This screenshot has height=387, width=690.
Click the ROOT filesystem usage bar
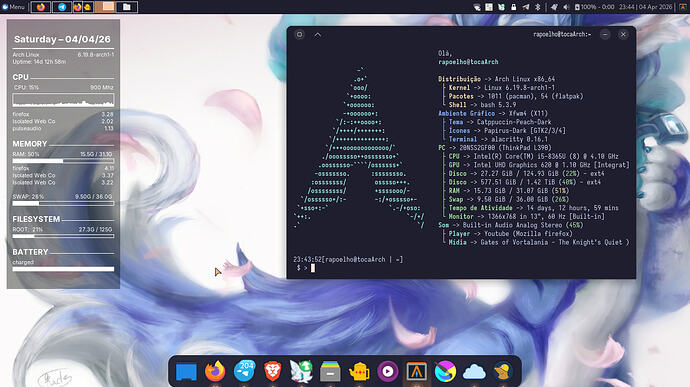[63, 236]
